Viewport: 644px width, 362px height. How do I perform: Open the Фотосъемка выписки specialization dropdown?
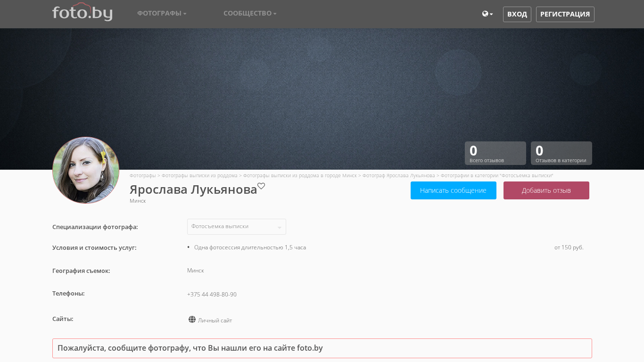tap(237, 227)
